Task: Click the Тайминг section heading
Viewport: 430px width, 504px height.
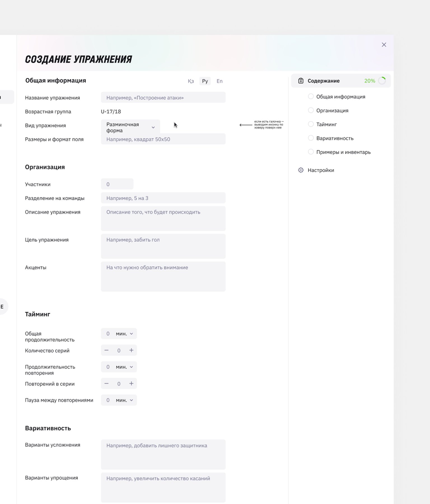Action: click(38, 314)
